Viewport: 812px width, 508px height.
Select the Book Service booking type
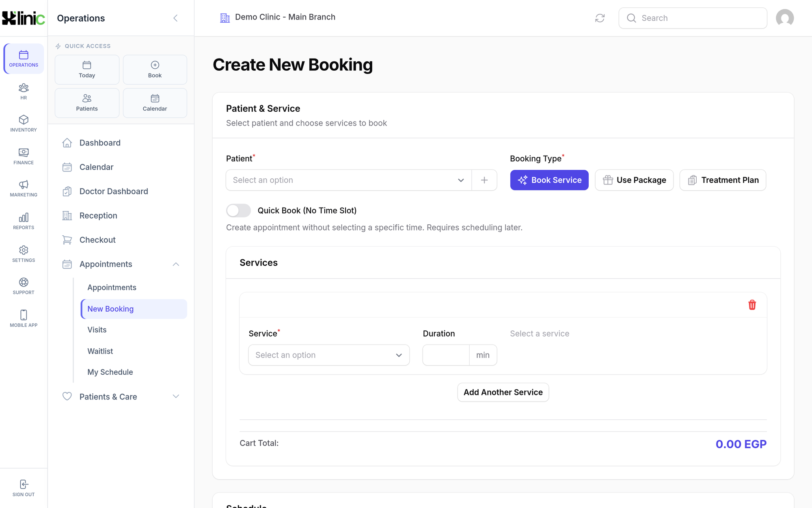pyautogui.click(x=549, y=180)
